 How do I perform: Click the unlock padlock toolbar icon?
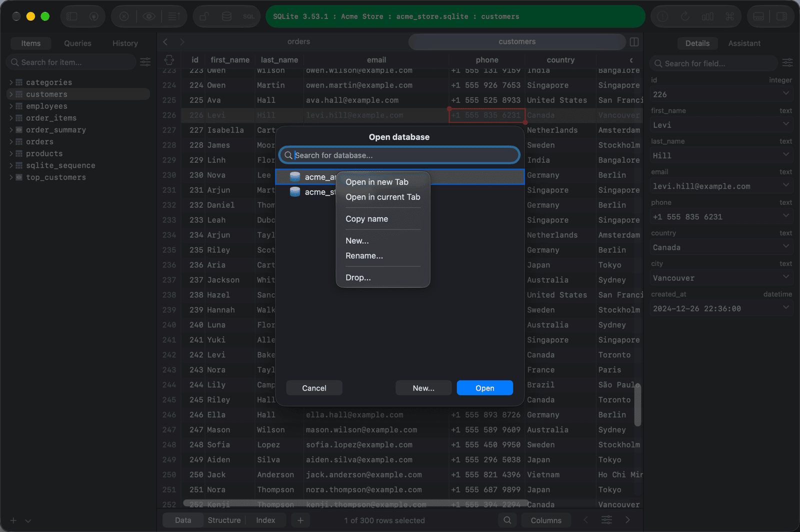coord(204,16)
